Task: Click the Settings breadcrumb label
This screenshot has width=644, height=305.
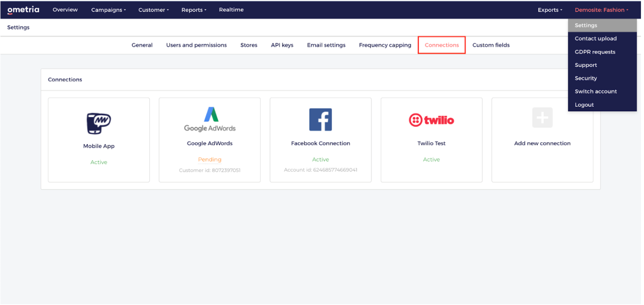Action: tap(18, 27)
